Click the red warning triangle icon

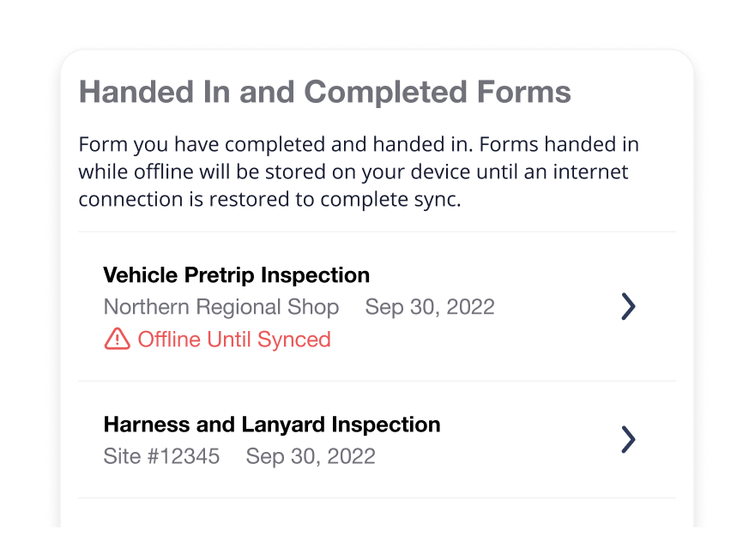tap(117, 340)
